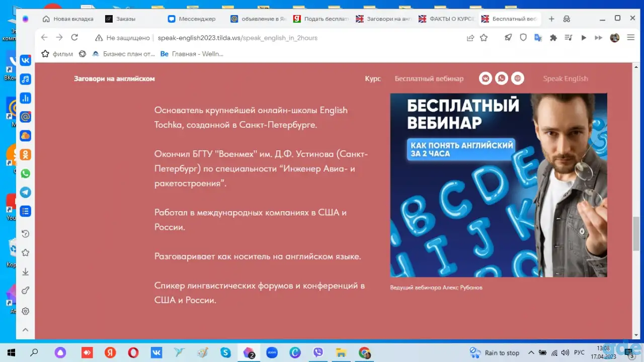This screenshot has width=644, height=362.
Task: Open the Mail.ru @ icon in the sidebar
Action: [x=25, y=117]
